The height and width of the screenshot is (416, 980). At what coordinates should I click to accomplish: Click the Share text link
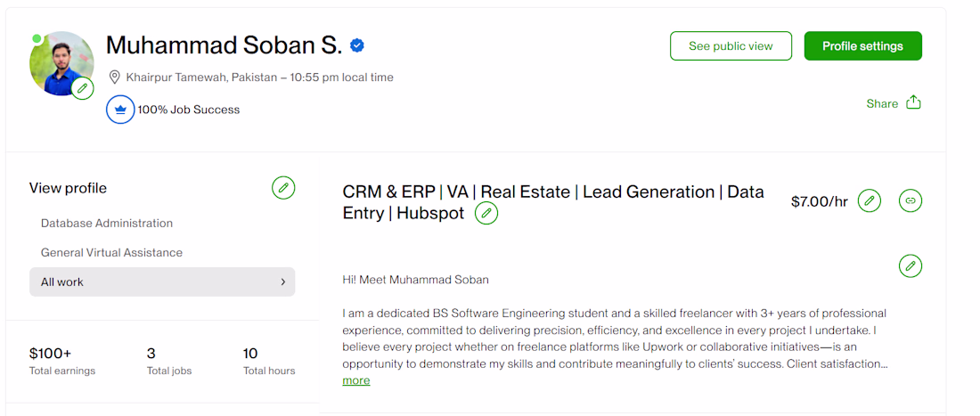(882, 103)
